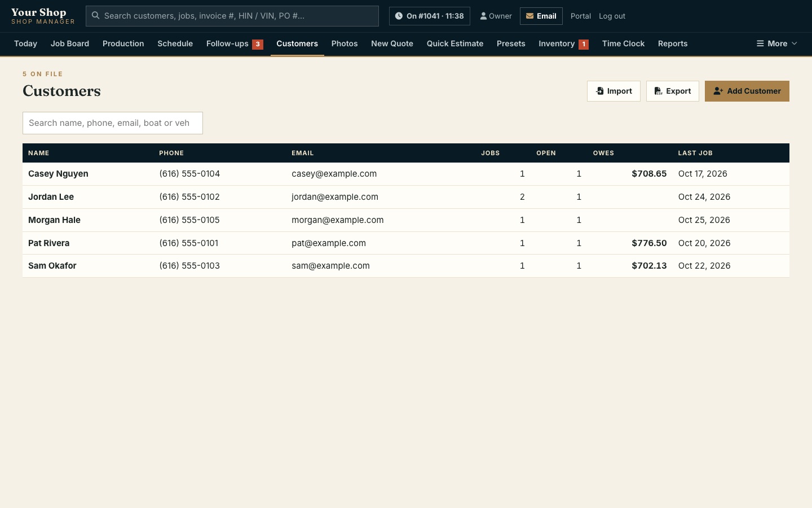Image resolution: width=812 pixels, height=508 pixels.
Task: Switch to the Production tab
Action: click(x=123, y=43)
